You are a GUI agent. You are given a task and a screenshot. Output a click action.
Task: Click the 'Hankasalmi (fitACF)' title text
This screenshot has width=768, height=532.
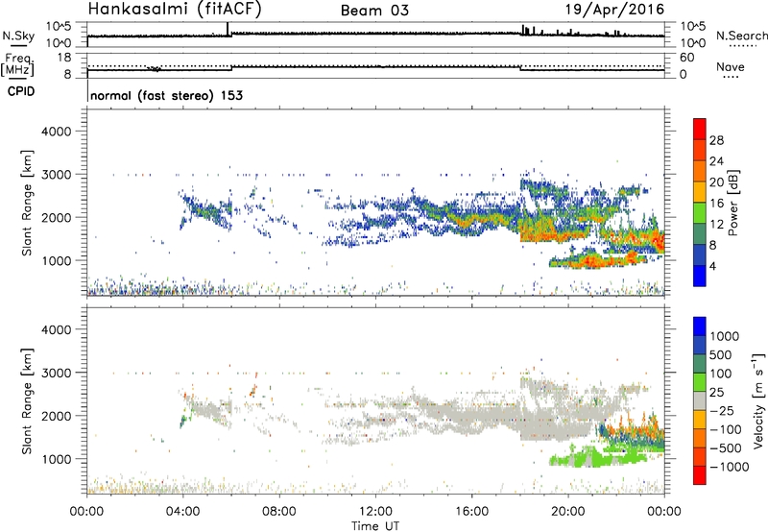pos(175,10)
